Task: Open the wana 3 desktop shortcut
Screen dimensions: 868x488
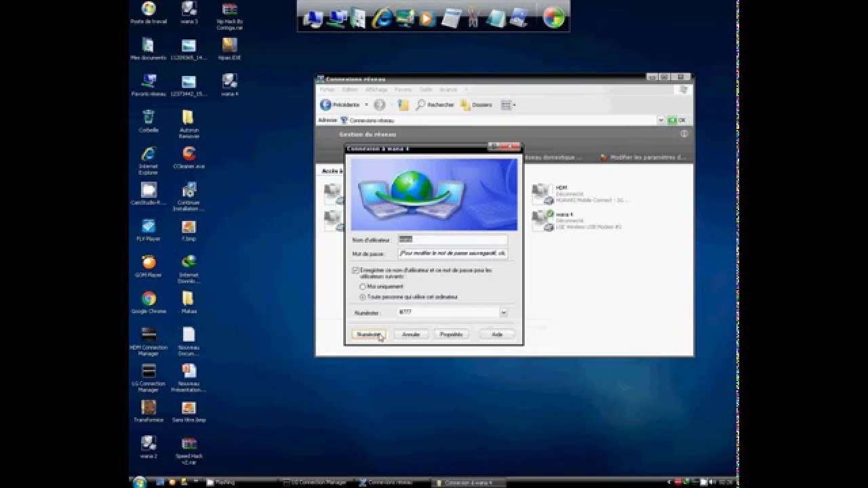Action: pyautogui.click(x=189, y=13)
